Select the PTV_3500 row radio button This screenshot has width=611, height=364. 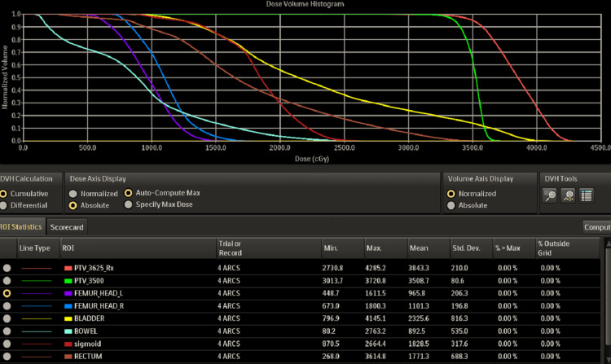tap(7, 281)
